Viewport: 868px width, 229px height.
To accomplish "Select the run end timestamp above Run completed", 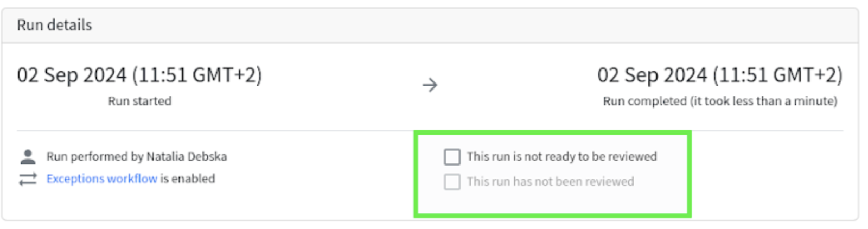I will [x=720, y=75].
